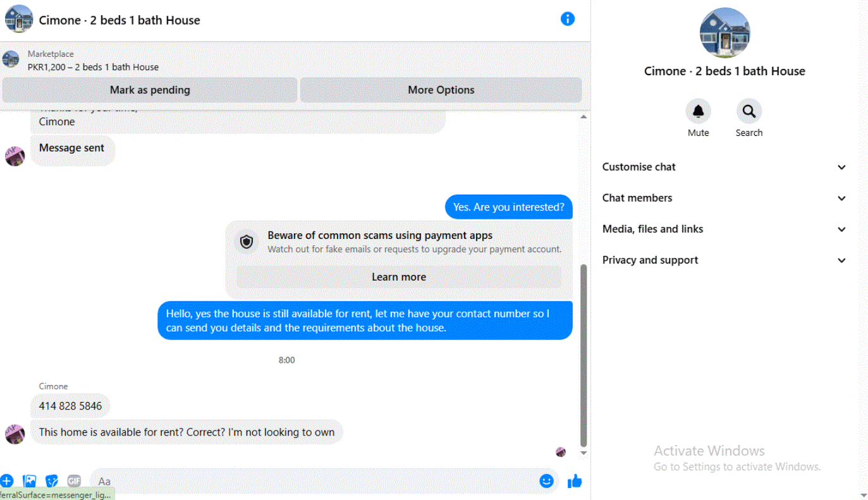Click Learn more about payment scams
Viewport: 868px width, 500px height.
click(x=399, y=277)
